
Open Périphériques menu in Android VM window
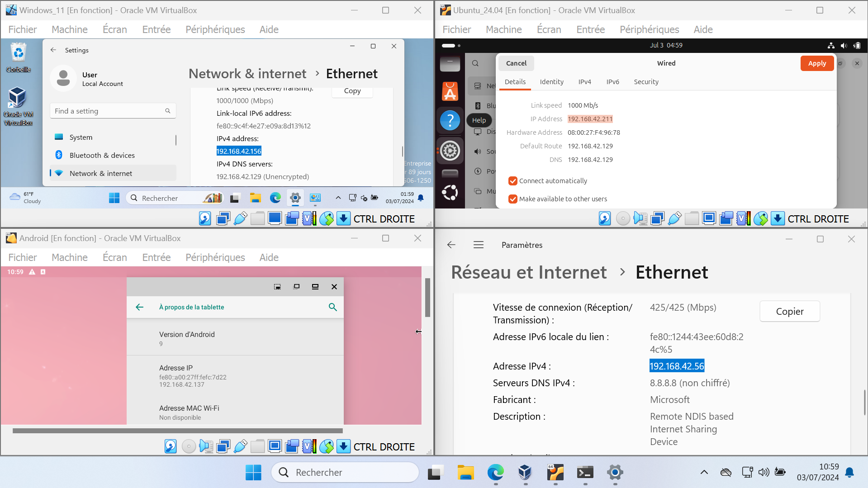215,258
